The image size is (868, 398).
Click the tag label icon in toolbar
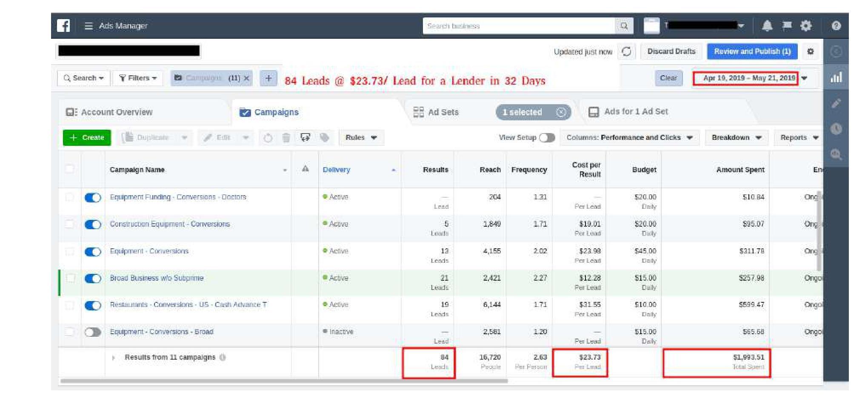(x=324, y=137)
